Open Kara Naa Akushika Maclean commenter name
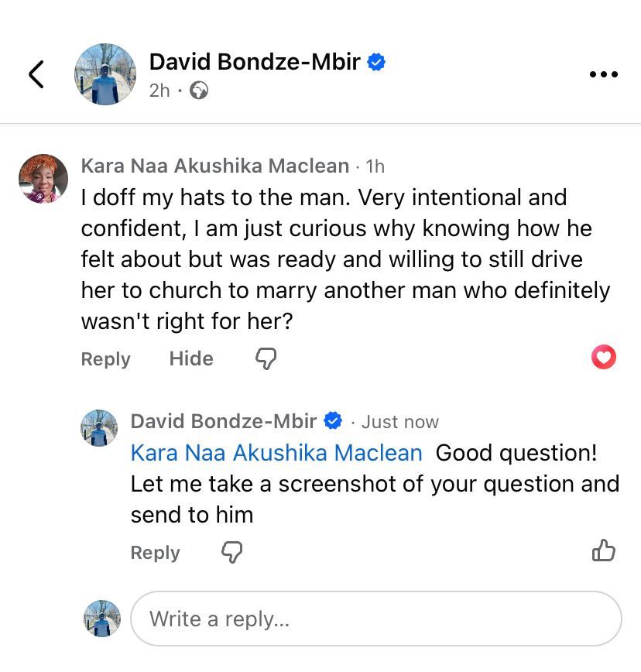 pyautogui.click(x=215, y=166)
